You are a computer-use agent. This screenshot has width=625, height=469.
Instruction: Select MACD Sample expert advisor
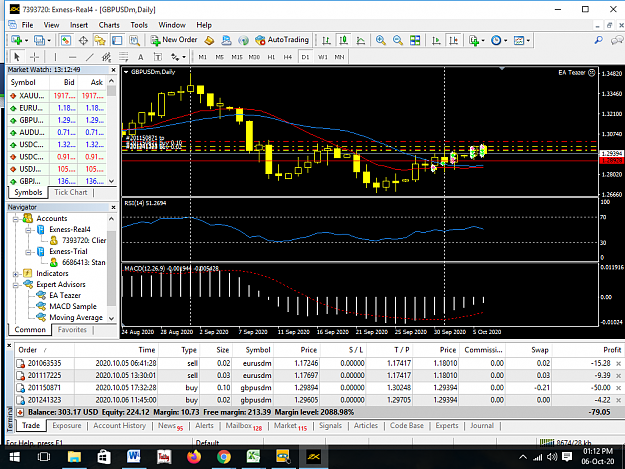[73, 306]
